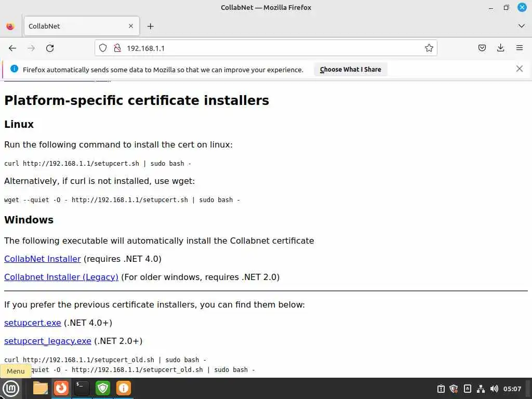
Task: Click the update manager shield tray icon
Action: (454, 389)
